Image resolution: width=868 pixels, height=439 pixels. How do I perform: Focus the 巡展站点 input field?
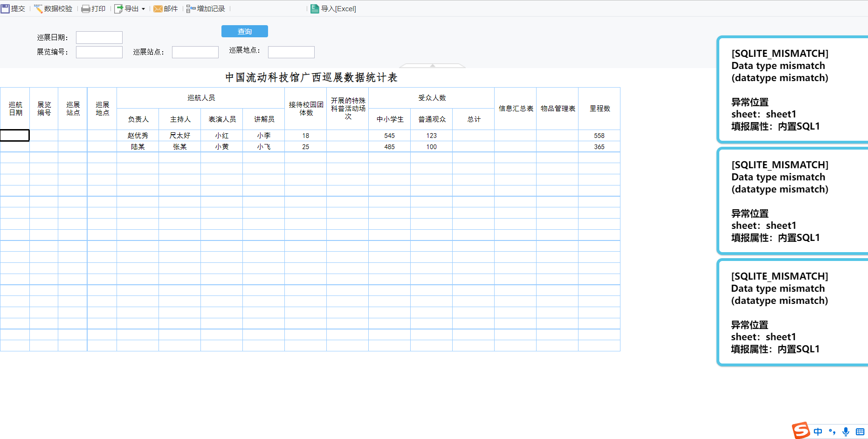point(195,52)
